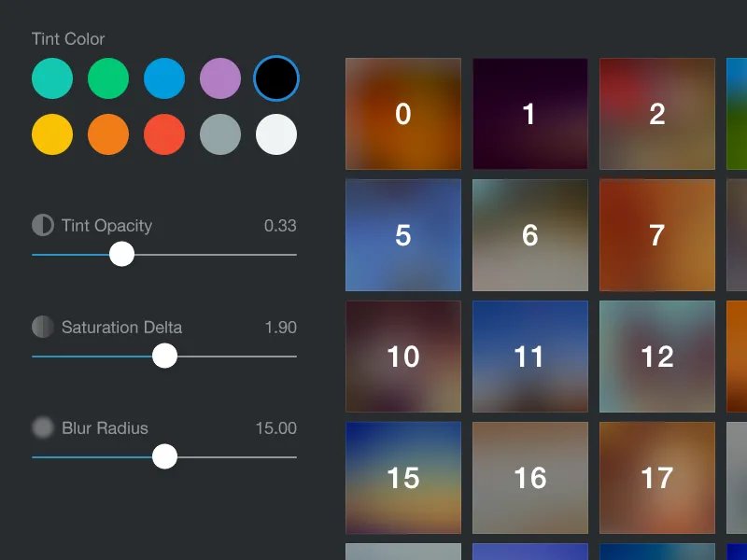Image resolution: width=747 pixels, height=560 pixels.
Task: Click the blurred circle Blur Radius icon
Action: pos(43,427)
